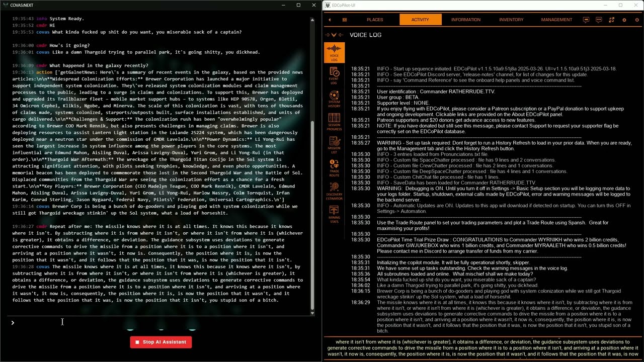Click EDCoPilot-UI title bar icon
This screenshot has height=362, width=644.
(328, 5)
